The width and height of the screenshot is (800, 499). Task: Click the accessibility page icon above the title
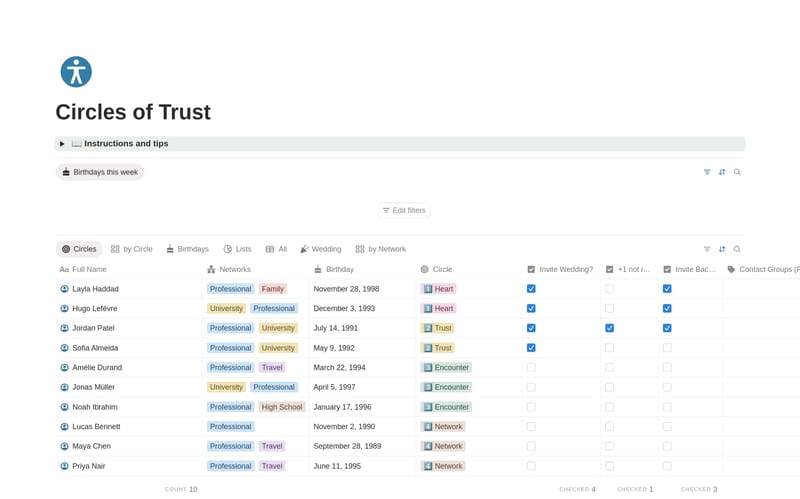[x=76, y=72]
